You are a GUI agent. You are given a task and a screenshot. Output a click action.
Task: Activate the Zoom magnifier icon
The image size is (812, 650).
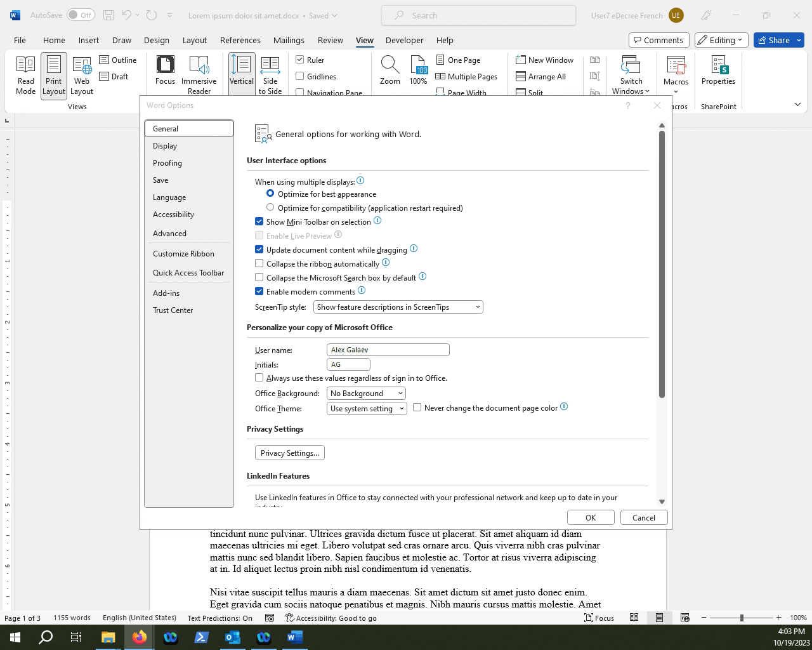390,70
